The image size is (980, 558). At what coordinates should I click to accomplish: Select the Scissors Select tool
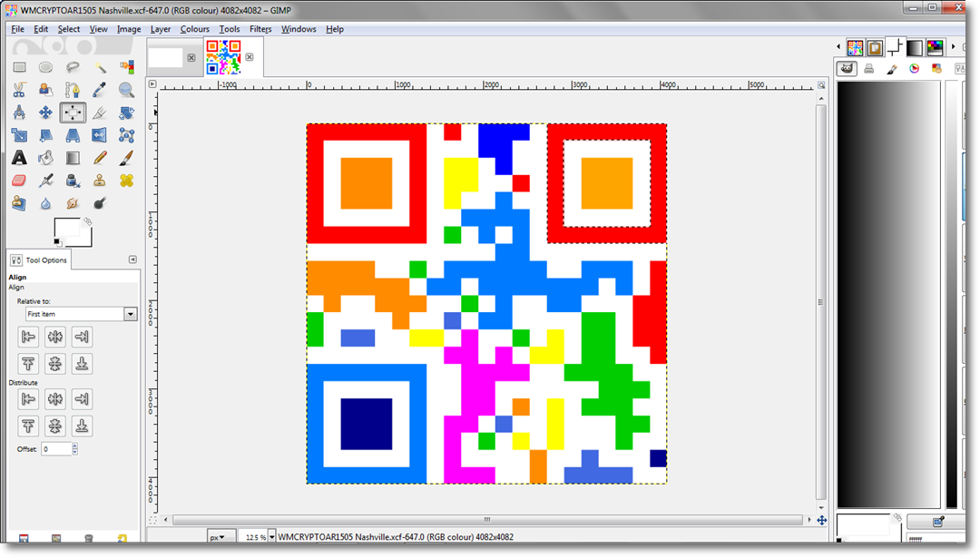[x=19, y=90]
